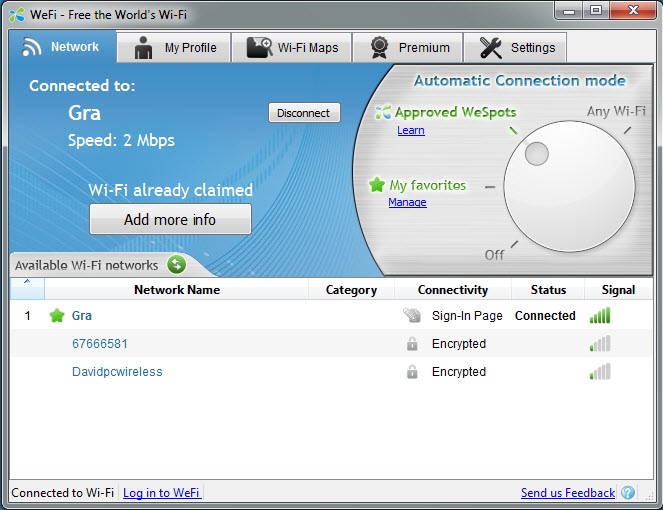Screen dimensions: 663x510
Task: Select Any Wi-Fi connection mode
Action: [x=615, y=112]
